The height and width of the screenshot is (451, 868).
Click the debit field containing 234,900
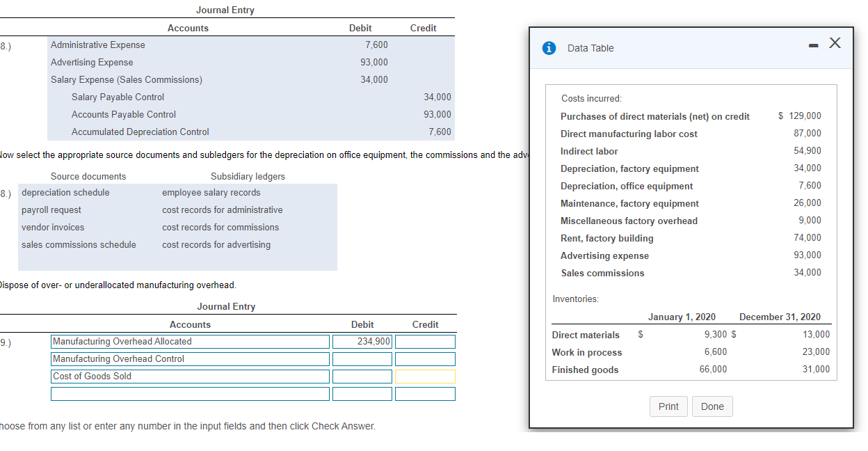pos(362,341)
